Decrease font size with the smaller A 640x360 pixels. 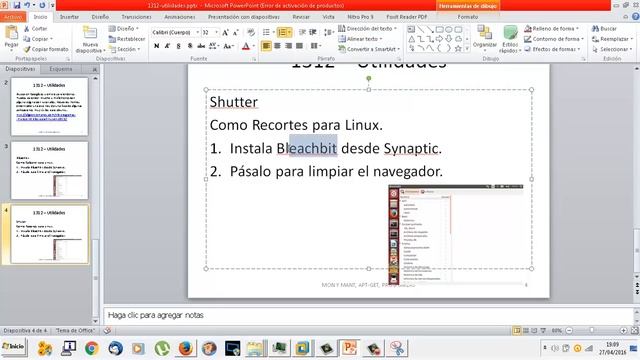pyautogui.click(x=236, y=32)
